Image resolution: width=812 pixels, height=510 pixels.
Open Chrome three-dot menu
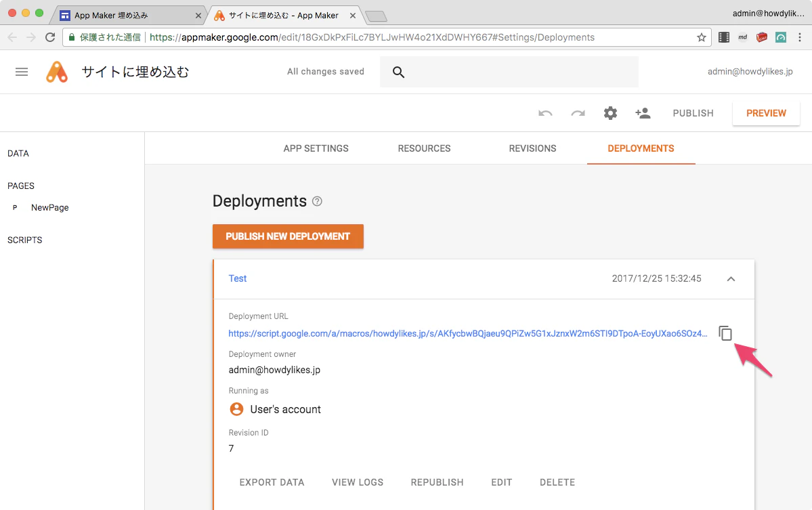click(x=800, y=37)
